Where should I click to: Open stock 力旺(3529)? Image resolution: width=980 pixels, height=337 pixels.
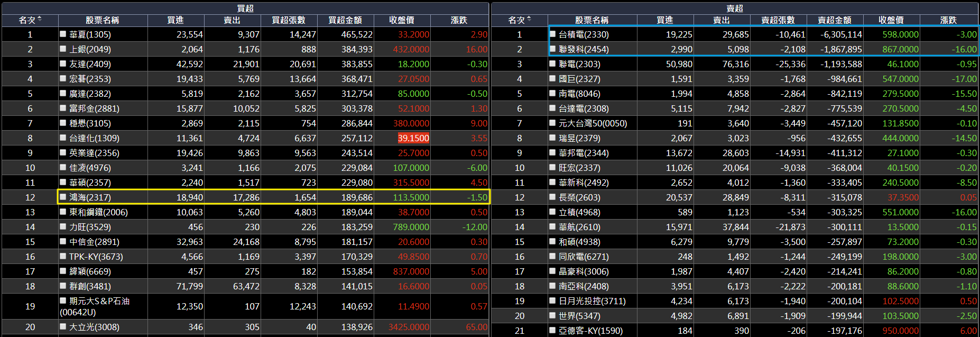[90, 227]
